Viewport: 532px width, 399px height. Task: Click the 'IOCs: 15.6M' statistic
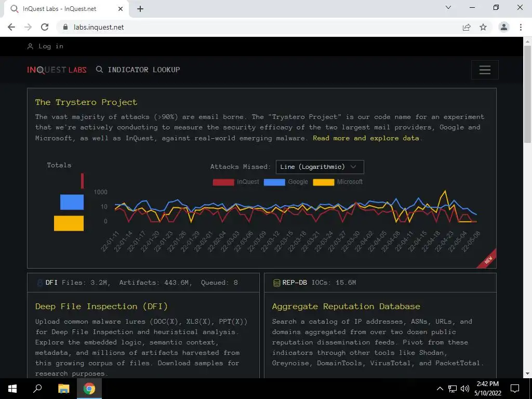[334, 282]
